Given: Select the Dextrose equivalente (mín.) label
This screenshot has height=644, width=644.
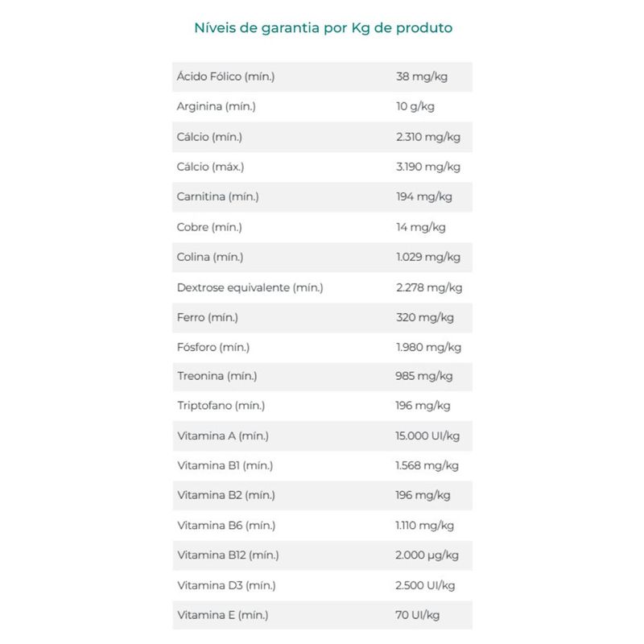Looking at the screenshot, I should (250, 287).
